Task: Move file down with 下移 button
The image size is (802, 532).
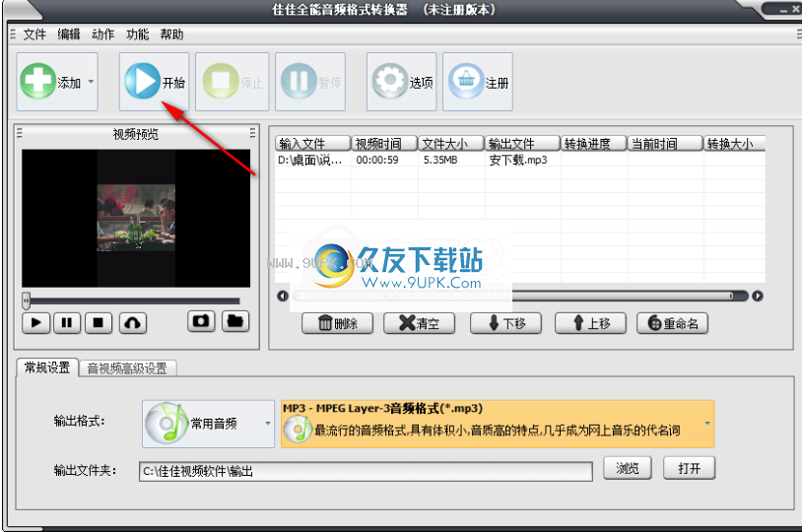Action: tap(505, 323)
